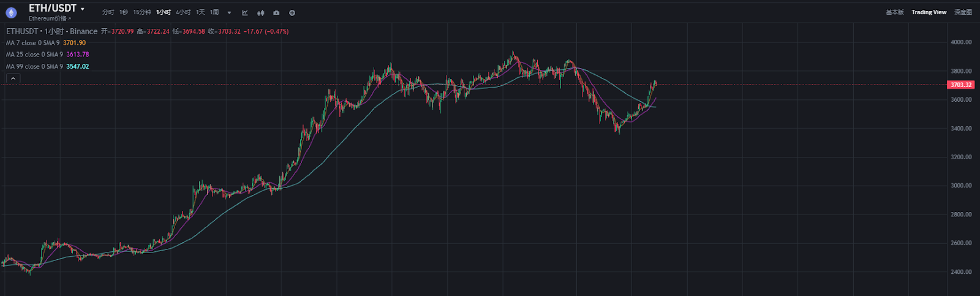This screenshot has height=296, width=980.
Task: Open the candlestick chart style icon
Action: 261,12
